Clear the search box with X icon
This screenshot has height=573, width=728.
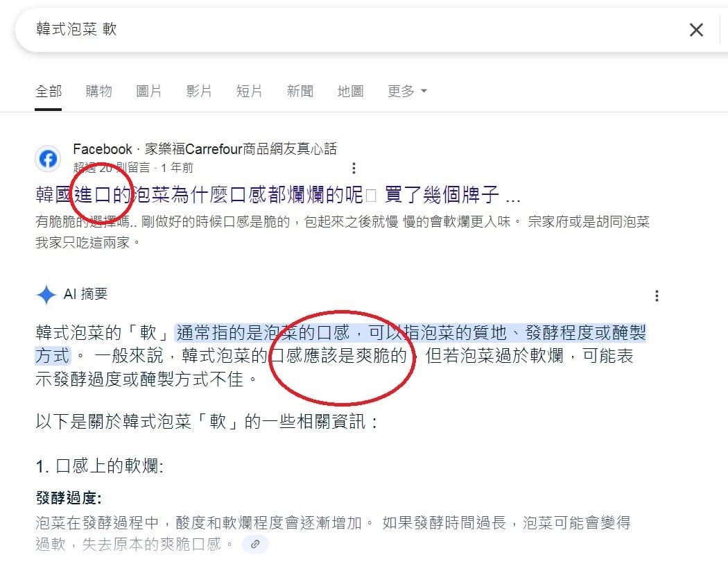point(696,30)
